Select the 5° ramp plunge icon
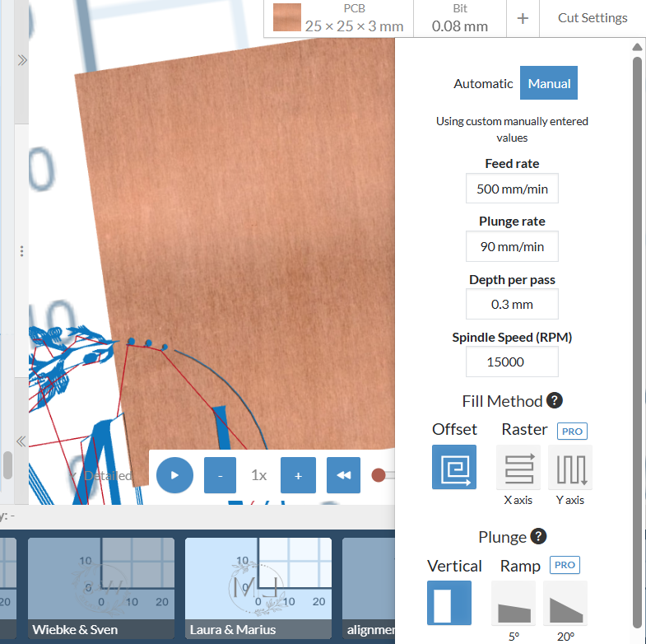 point(513,603)
